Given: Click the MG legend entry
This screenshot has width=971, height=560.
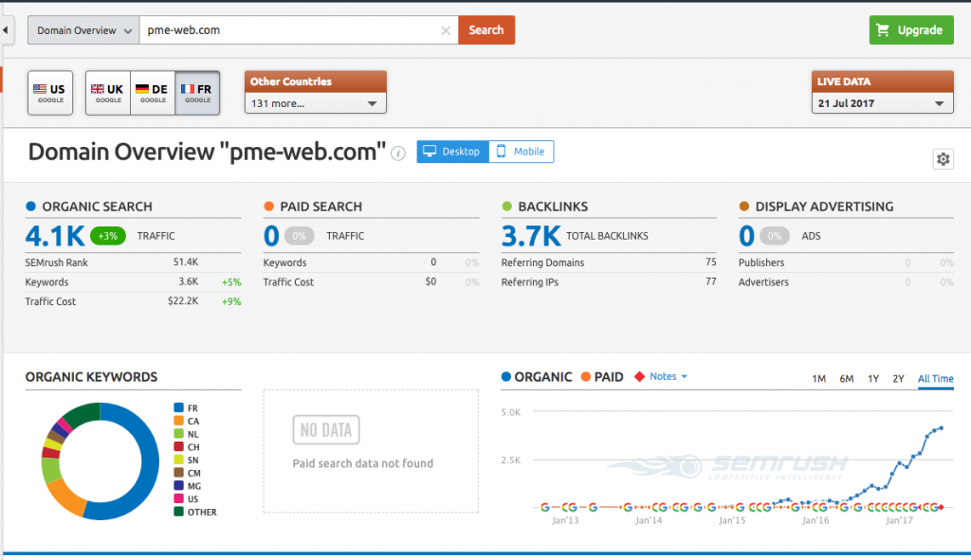Looking at the screenshot, I should 188,486.
